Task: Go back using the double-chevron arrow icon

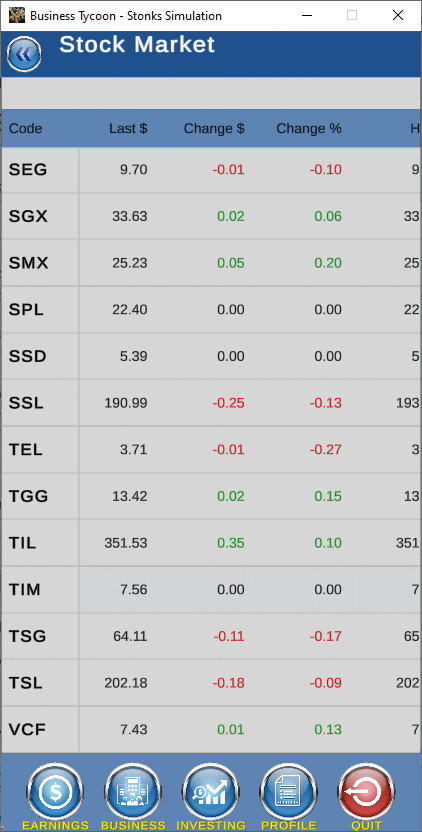Action: (24, 54)
